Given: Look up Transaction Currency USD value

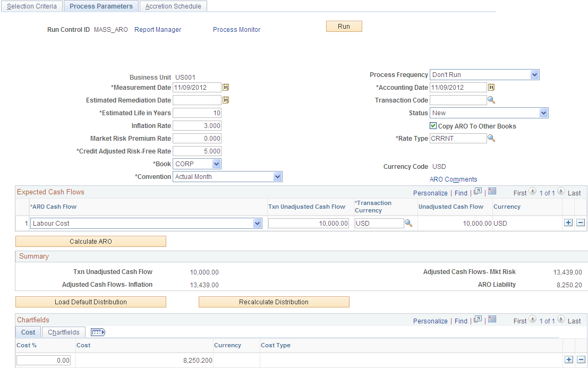Looking at the screenshot, I should (x=408, y=224).
